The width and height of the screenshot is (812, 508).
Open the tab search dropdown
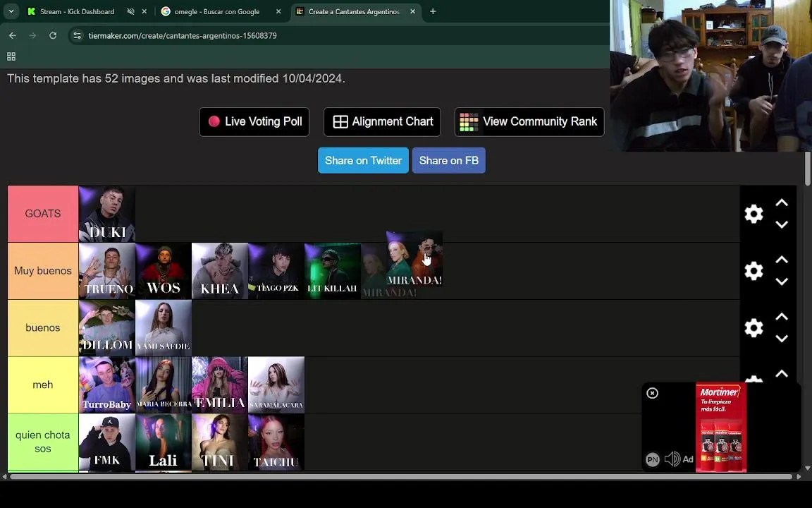click(11, 11)
